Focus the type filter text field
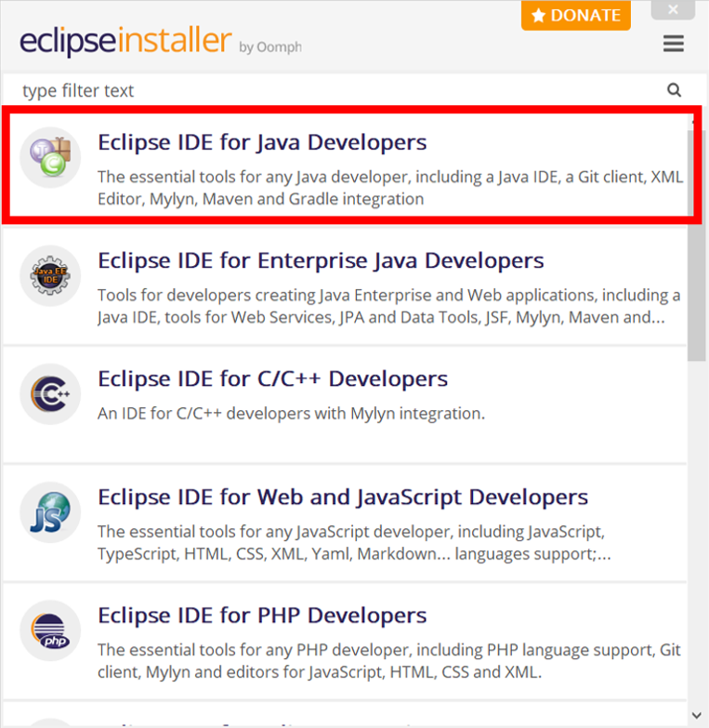709x728 pixels. tap(344, 90)
